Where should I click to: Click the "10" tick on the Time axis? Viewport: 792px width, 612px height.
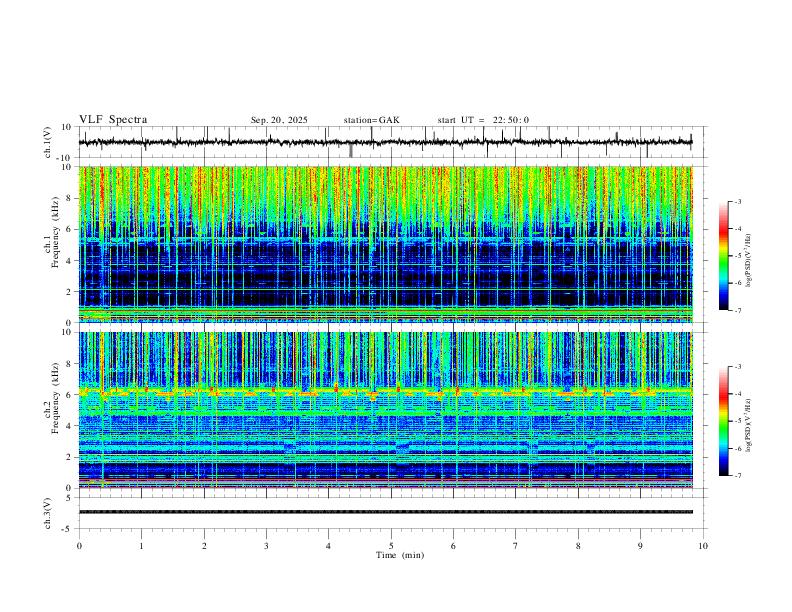pos(703,546)
